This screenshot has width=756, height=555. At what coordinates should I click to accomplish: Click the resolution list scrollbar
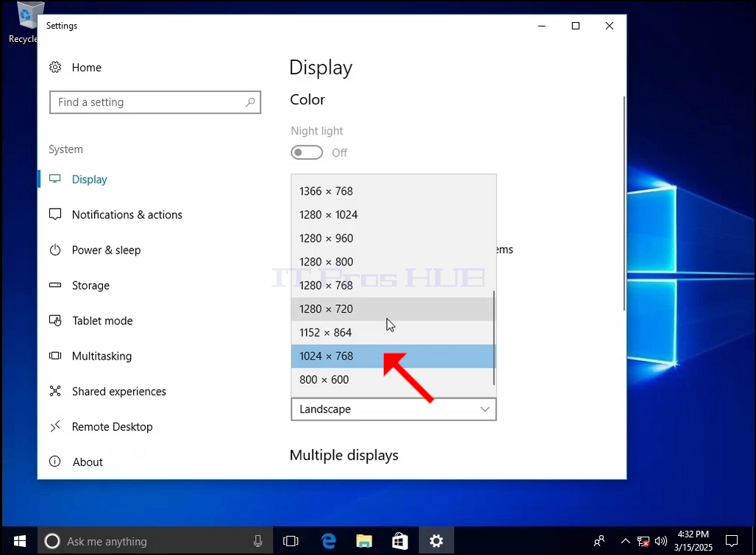[493, 337]
